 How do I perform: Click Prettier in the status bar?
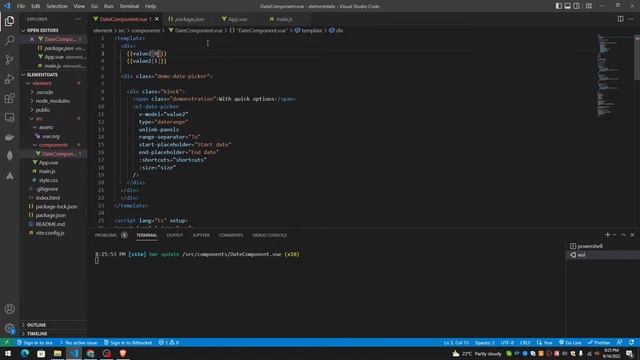click(x=599, y=342)
